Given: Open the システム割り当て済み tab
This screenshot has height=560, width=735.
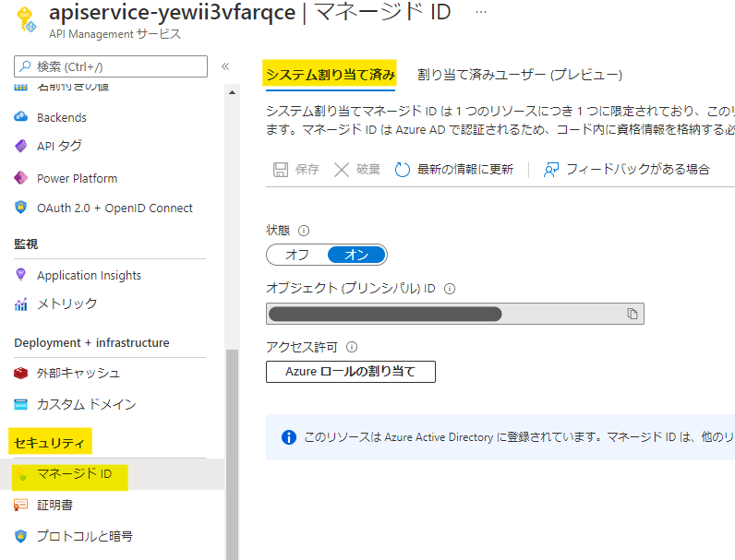Looking at the screenshot, I should [x=330, y=75].
